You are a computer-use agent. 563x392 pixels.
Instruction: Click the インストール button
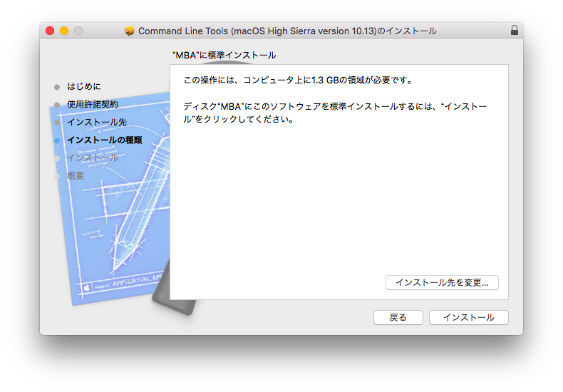(468, 317)
